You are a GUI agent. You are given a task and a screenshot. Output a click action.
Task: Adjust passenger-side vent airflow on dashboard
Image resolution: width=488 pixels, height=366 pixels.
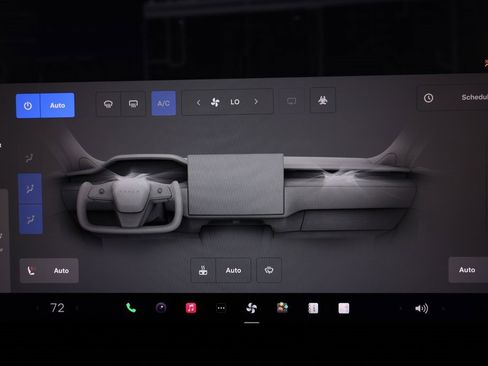(x=341, y=176)
